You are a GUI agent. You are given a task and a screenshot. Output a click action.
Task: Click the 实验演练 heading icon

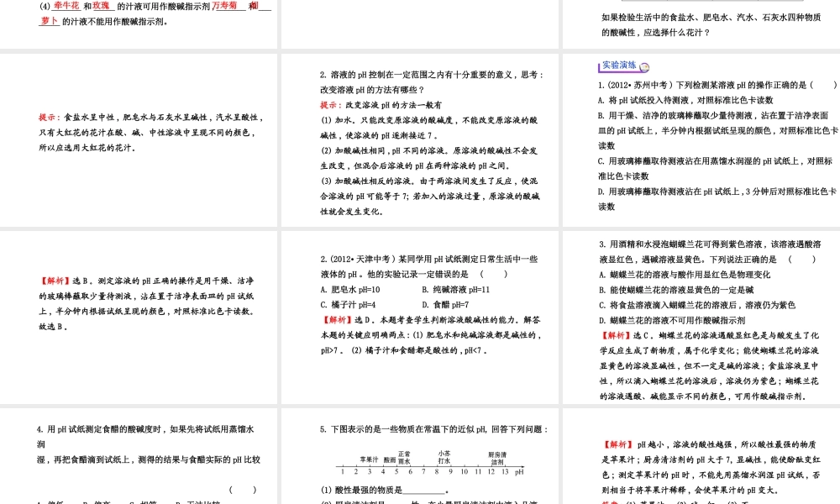(644, 67)
